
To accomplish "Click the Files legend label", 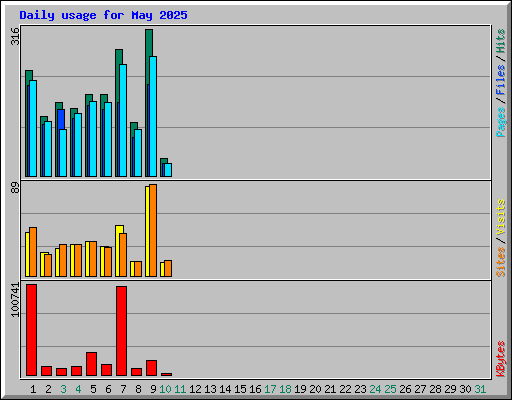I will point(501,79).
